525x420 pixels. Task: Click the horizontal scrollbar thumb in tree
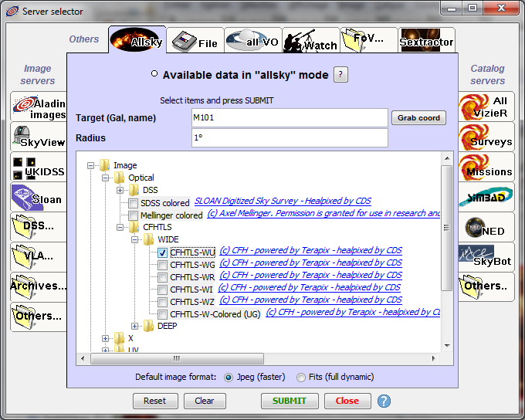coord(177,358)
